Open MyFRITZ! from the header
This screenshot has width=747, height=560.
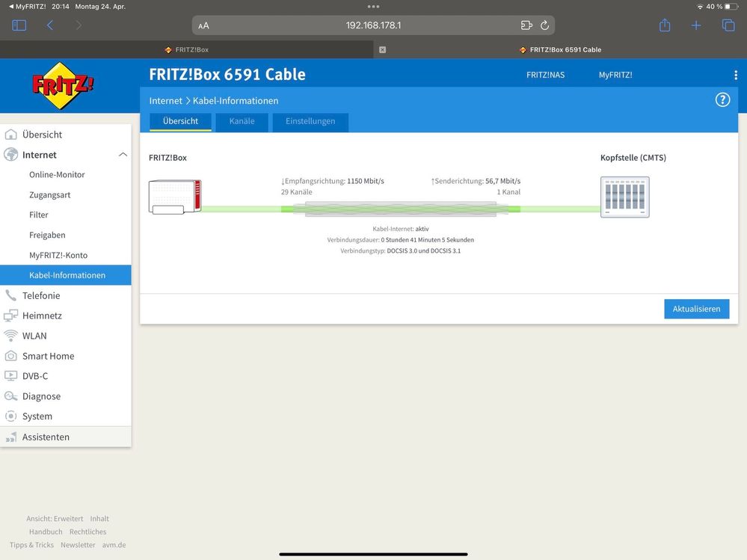click(615, 75)
